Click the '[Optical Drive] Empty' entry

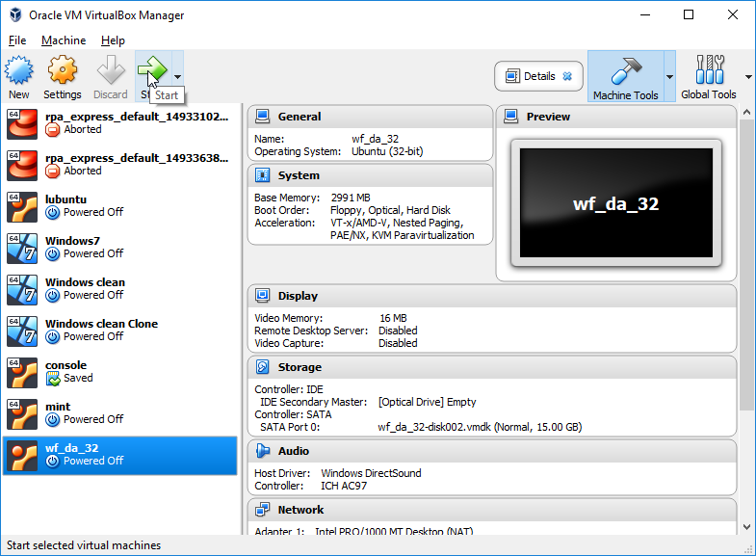[x=428, y=402]
